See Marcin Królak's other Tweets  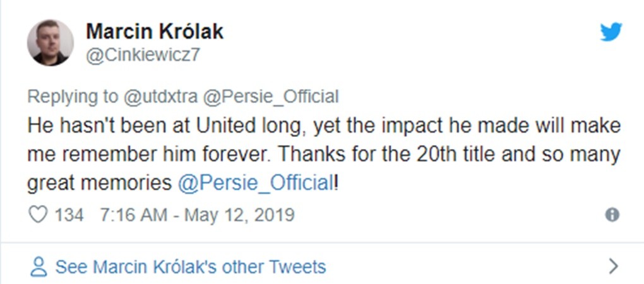point(190,266)
